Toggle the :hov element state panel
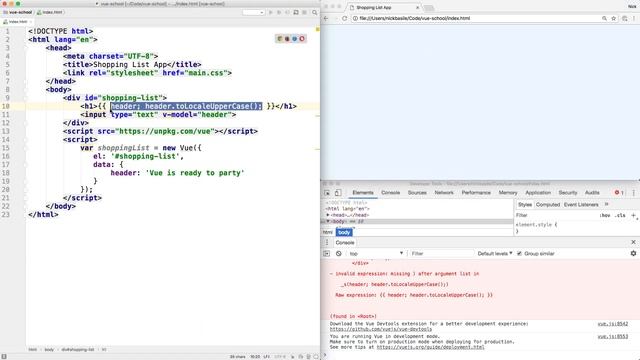Screen dimensions: 640x360 (604, 215)
